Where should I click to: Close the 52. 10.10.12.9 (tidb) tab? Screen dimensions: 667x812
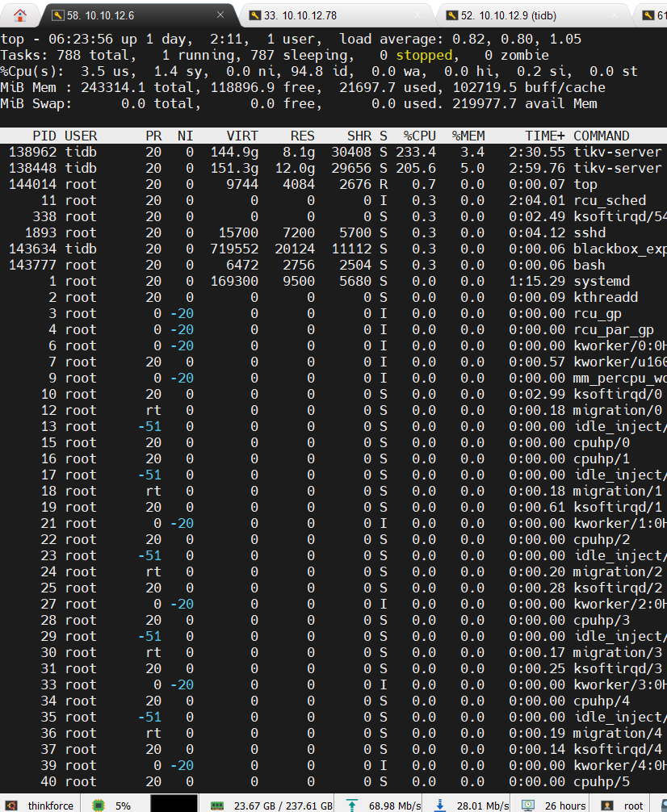tap(615, 15)
